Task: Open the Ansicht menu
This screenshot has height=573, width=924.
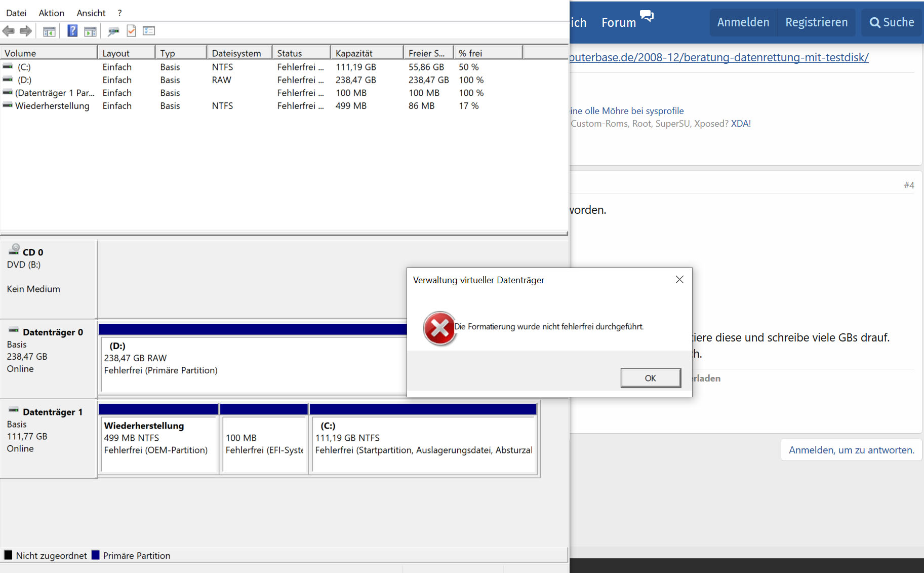Action: (91, 13)
